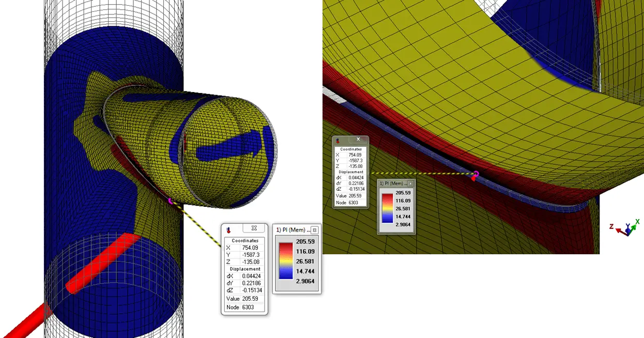Viewport: 644px width, 338px height.
Task: Click the 2.9064 minimum label in the white-background legend
Action: (x=305, y=281)
